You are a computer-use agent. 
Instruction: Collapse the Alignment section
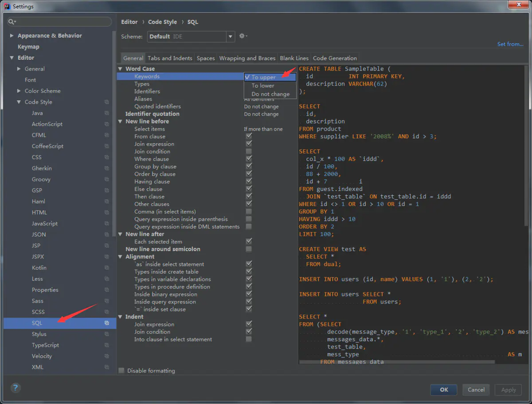click(120, 256)
